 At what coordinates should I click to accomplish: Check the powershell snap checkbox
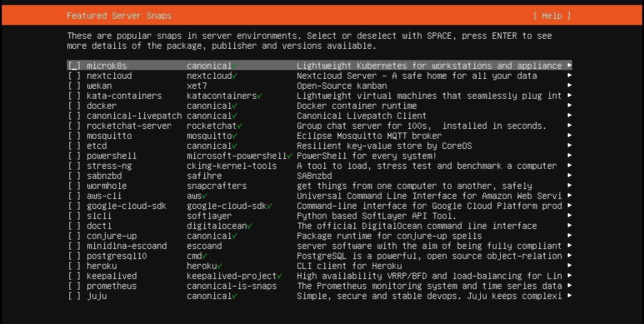point(74,156)
